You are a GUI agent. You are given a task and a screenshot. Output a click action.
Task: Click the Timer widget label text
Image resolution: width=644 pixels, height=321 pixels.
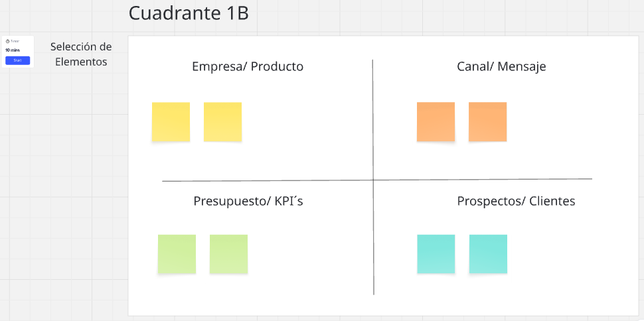click(15, 41)
